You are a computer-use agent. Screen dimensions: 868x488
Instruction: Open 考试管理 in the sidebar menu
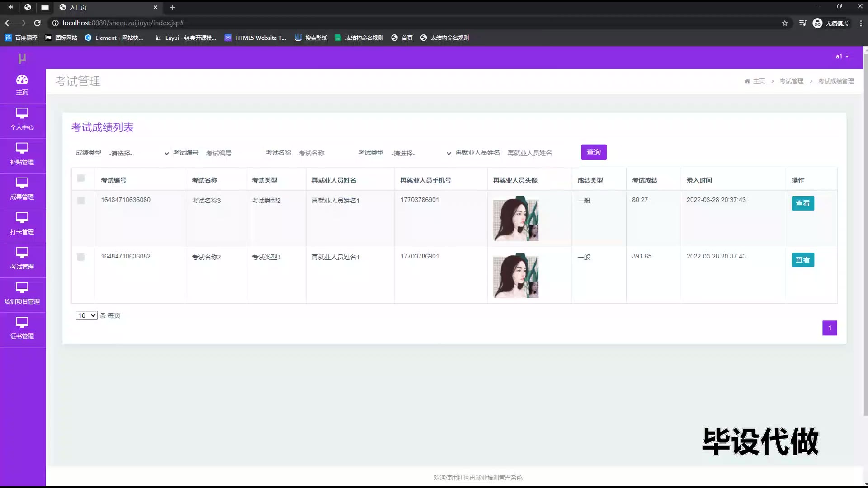(x=22, y=258)
